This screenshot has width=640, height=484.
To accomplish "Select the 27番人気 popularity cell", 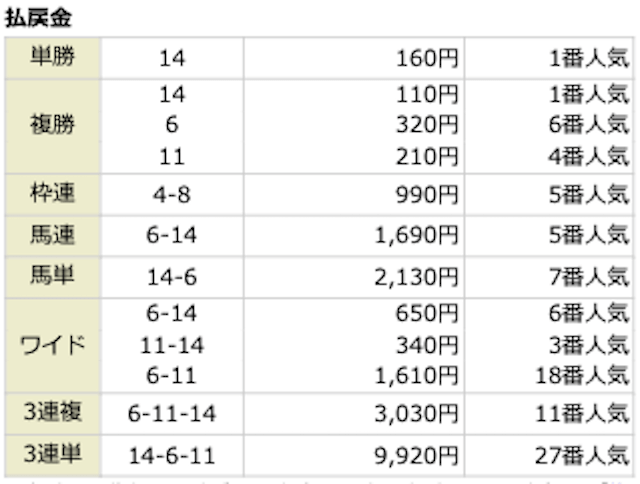I will (578, 455).
